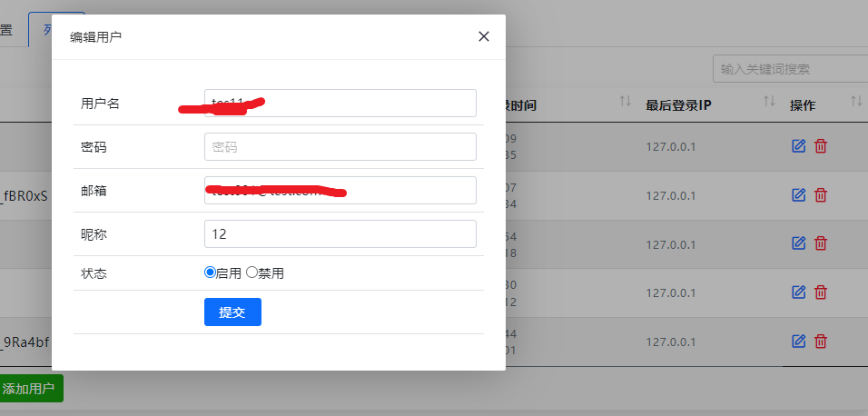Sort by the 最后登录IP column arrows
The width and height of the screenshot is (868, 416).
[x=769, y=101]
